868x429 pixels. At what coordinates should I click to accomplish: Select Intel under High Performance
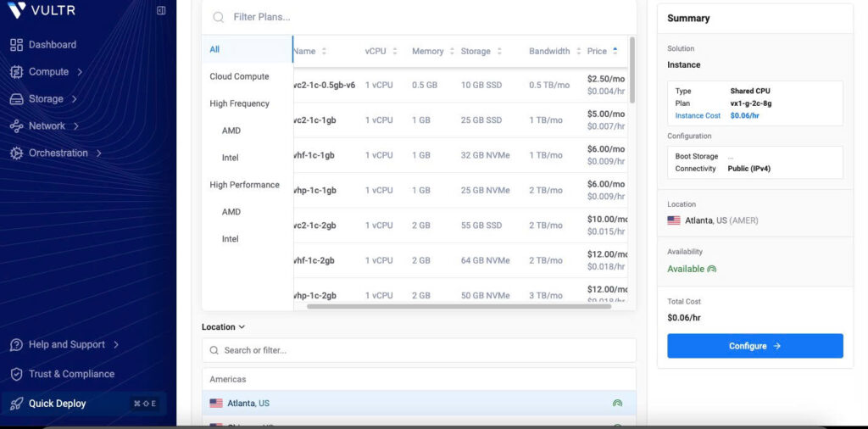(248, 239)
